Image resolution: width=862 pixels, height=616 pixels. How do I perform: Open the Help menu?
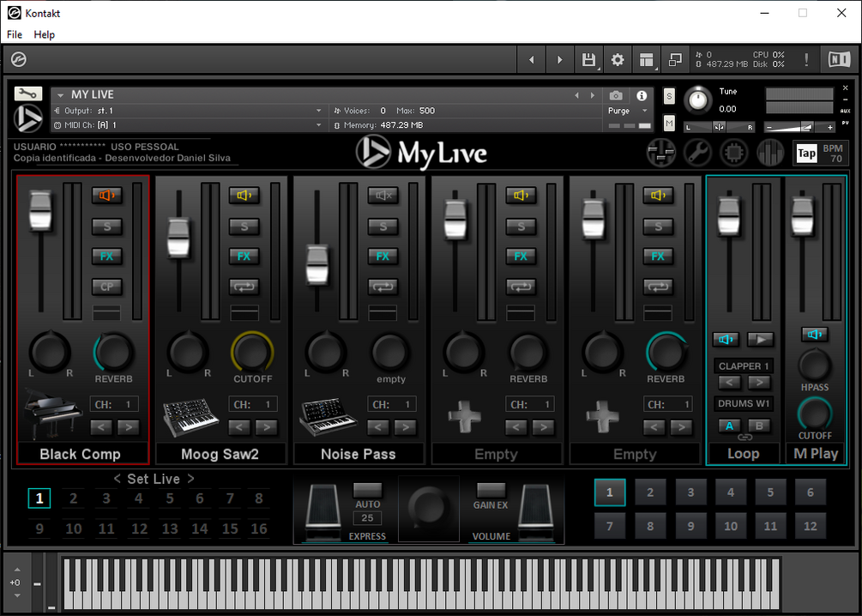click(x=44, y=34)
